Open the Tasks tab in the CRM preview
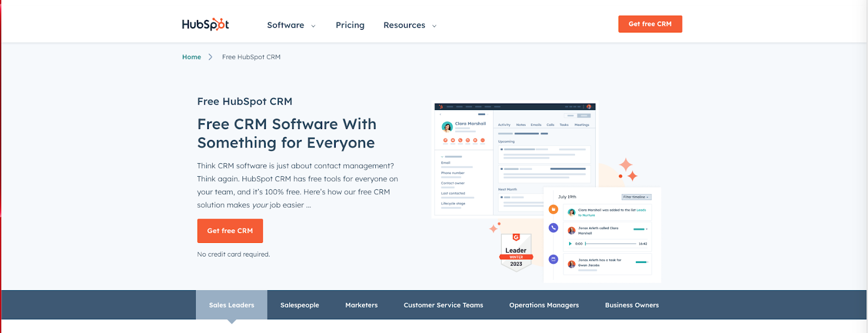The width and height of the screenshot is (868, 333). coord(564,125)
